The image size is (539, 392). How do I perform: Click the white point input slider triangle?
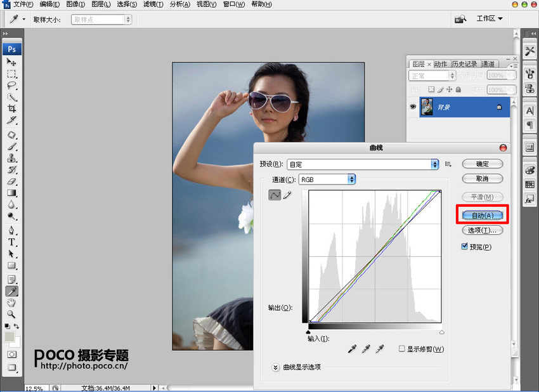coord(441,332)
